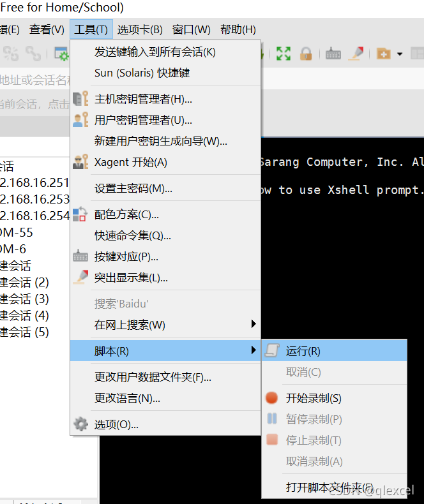Toggle full screen toolbar icon
The height and width of the screenshot is (504, 424).
[x=284, y=54]
